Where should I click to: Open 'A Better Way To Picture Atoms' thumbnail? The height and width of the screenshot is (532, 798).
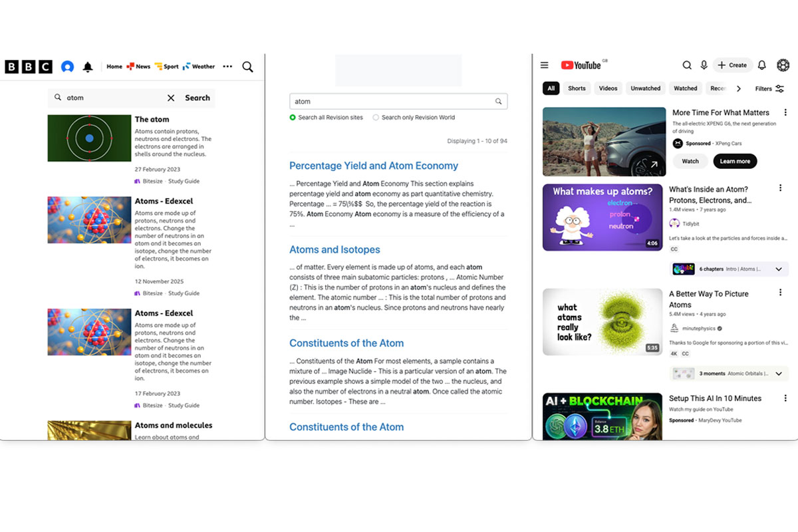point(602,322)
